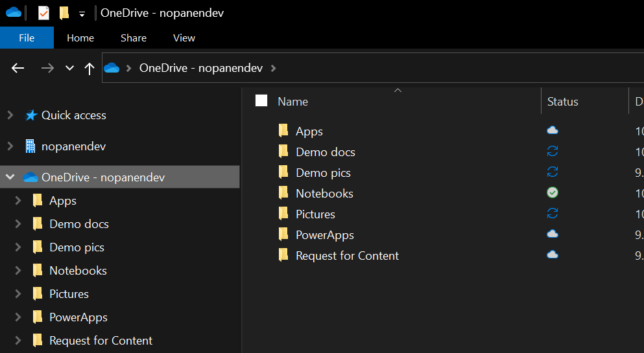Collapse the OneDrive - nopanendev tree node

pos(10,177)
